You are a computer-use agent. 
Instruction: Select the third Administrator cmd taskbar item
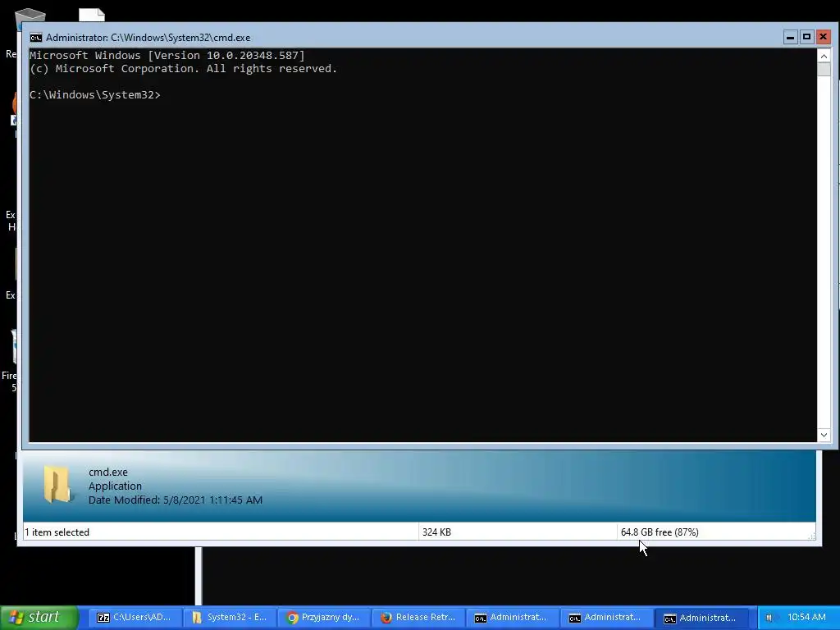coord(702,618)
